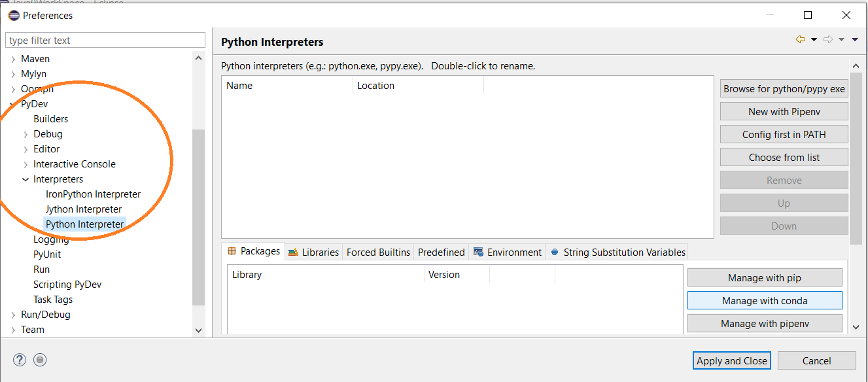The width and height of the screenshot is (868, 382).
Task: Open the preferences view menu triangle
Action: 855,40
